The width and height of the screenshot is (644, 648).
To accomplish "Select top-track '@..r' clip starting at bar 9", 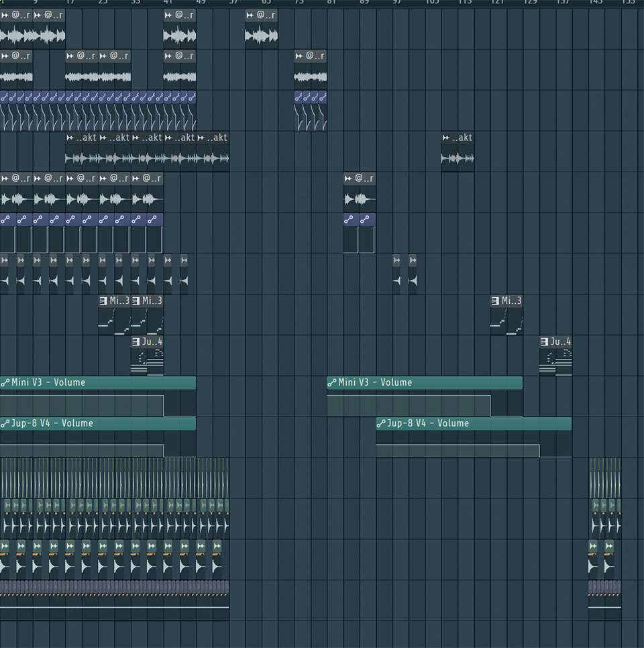I will pyautogui.click(x=49, y=29).
